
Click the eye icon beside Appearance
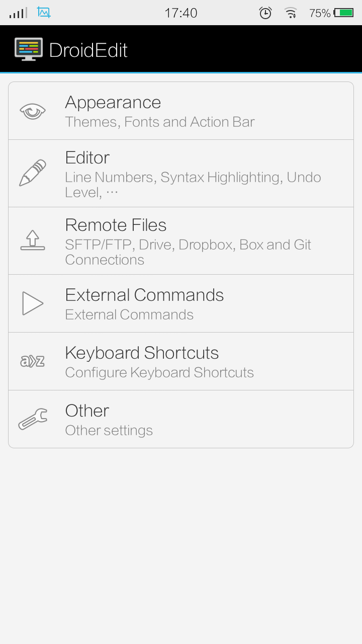pyautogui.click(x=33, y=111)
